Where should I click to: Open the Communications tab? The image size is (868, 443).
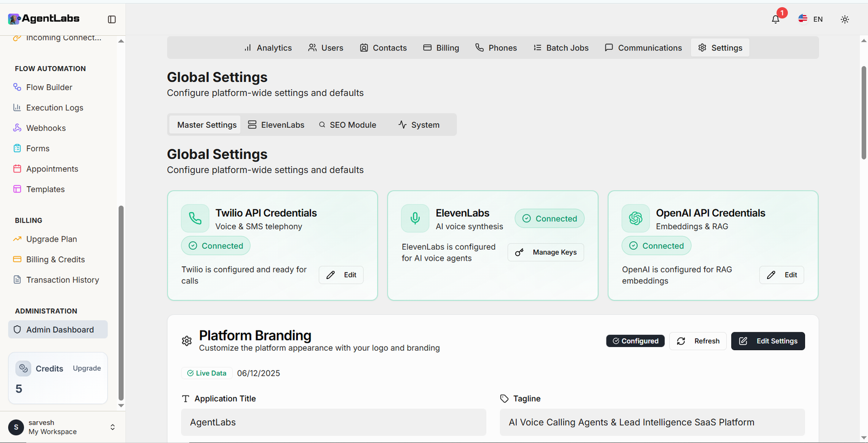pyautogui.click(x=643, y=48)
